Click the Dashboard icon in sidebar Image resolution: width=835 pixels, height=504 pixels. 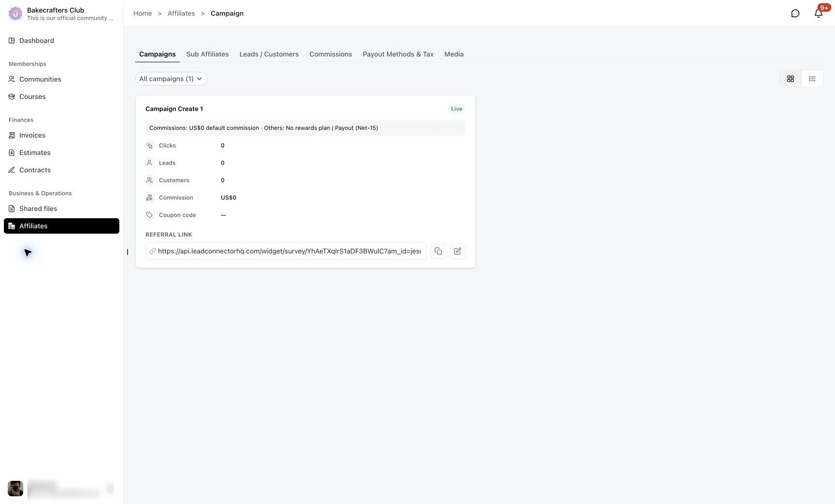click(x=12, y=41)
